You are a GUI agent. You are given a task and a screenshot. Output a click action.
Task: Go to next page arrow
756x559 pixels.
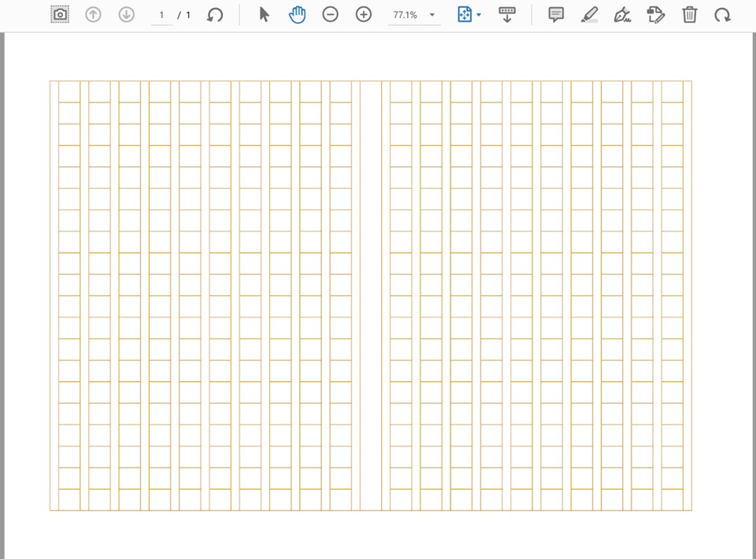126,14
